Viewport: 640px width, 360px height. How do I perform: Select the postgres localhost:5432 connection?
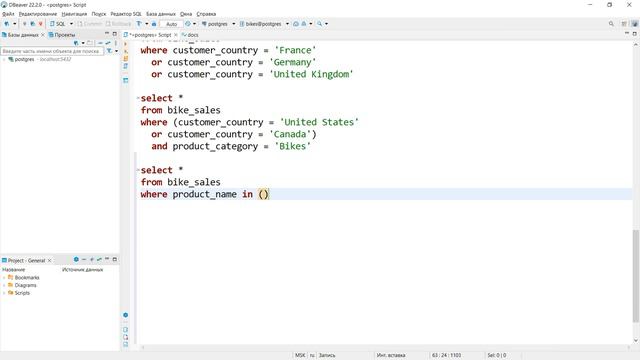(x=40, y=59)
